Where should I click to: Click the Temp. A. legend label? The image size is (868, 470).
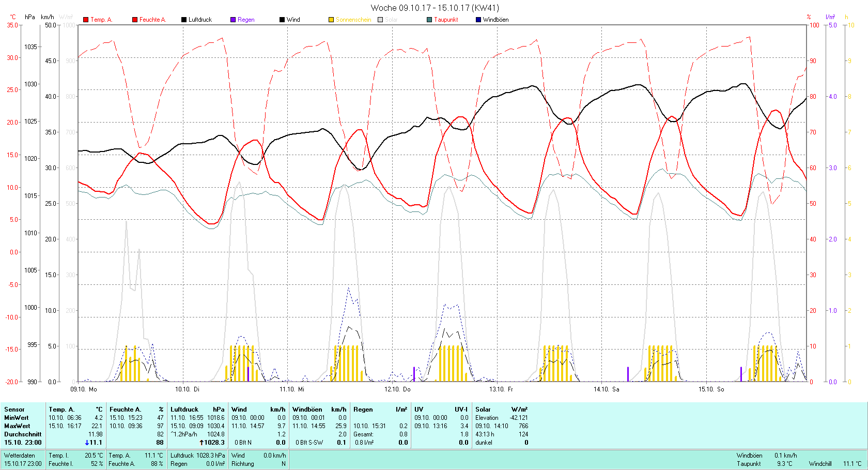click(x=101, y=20)
